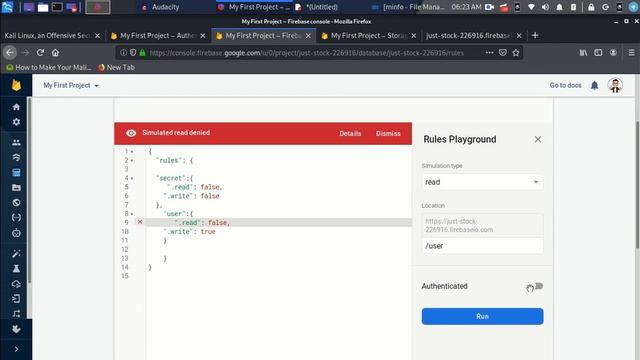640x360 pixels.
Task: Open Simulation type dropdown showing read
Action: (x=482, y=182)
